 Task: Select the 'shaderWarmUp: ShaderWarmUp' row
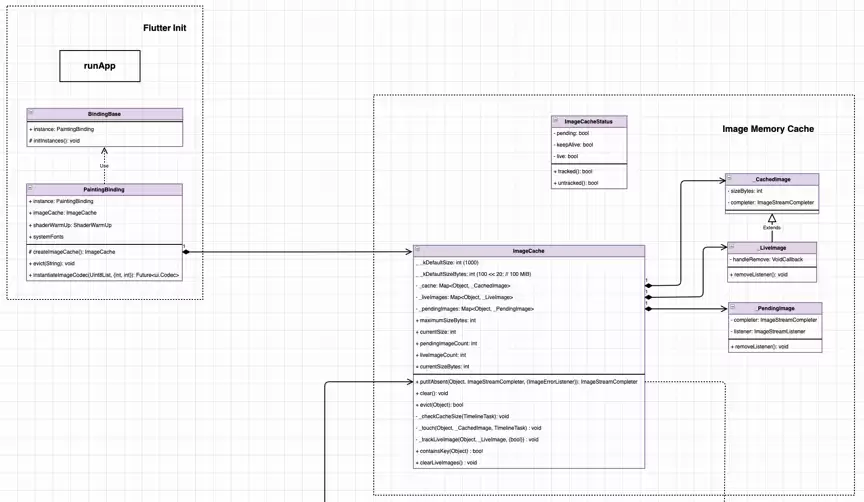point(104,225)
